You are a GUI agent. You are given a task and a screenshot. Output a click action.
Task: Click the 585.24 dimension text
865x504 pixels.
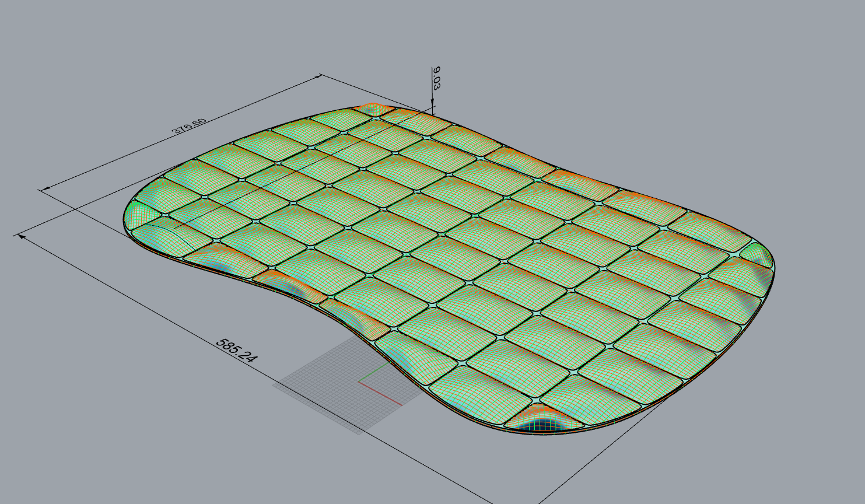[236, 351]
